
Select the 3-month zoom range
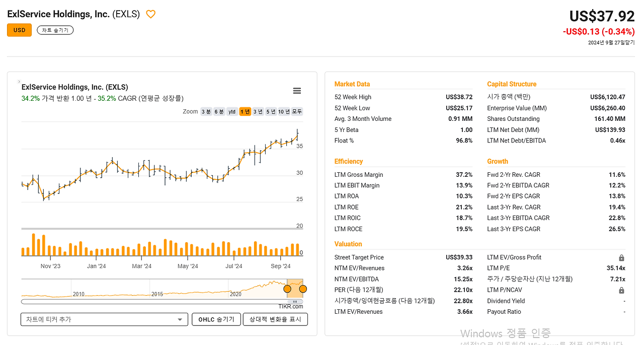(206, 112)
